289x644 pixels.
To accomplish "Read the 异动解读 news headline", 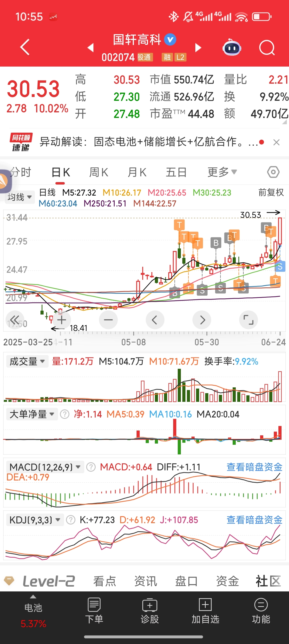I will point(149,142).
